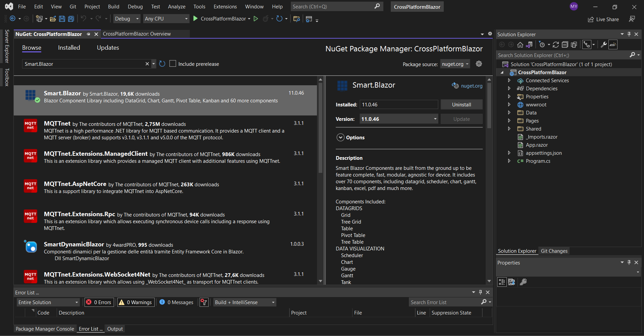Screen dimensions: 644x336
Task: Toggle the 0 Errors filter button
Action: click(99, 302)
